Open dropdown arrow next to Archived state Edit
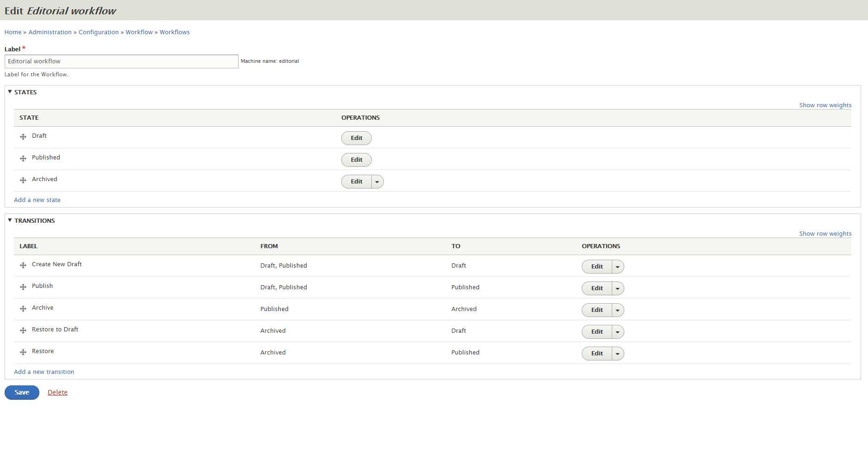868x464 pixels. pyautogui.click(x=377, y=182)
